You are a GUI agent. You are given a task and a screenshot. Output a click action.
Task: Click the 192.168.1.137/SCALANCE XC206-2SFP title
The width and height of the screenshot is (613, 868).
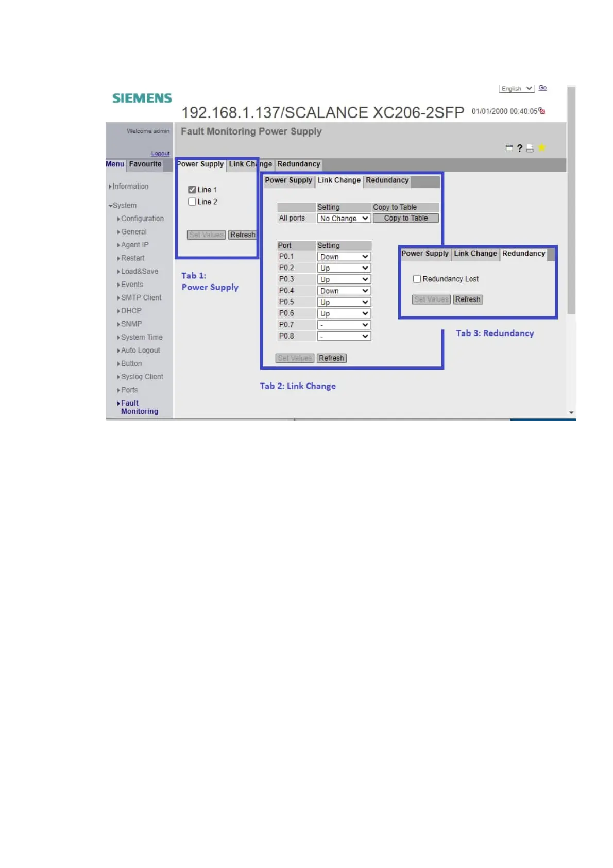[x=323, y=112]
